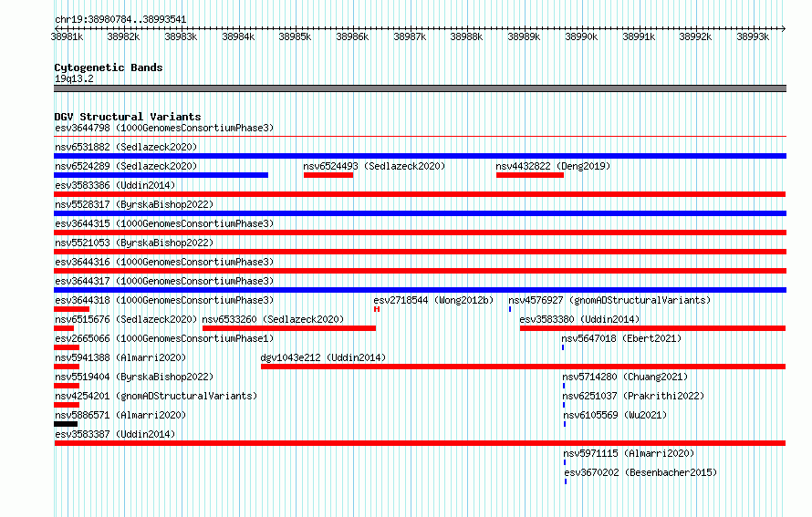Click the esv3670202 Besenbacher2015 blue tick
Screen dimensions: 812x517
pos(566,481)
